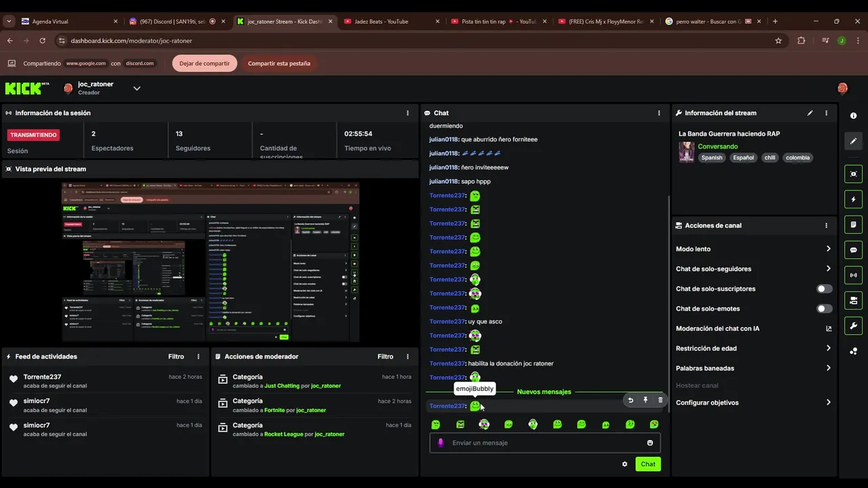This screenshot has width=868, height=488.
Task: Toggle the moderator actions document widget in the sidebar
Action: 853,224
